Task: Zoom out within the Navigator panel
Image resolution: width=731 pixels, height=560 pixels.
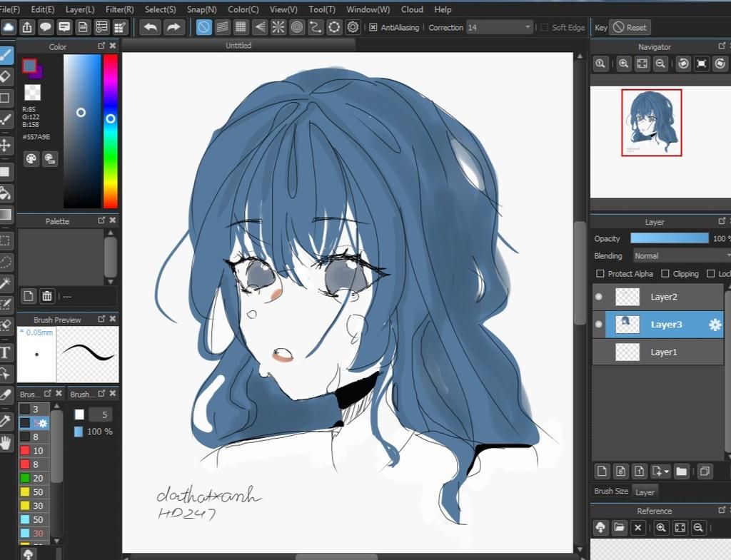Action: tap(660, 63)
